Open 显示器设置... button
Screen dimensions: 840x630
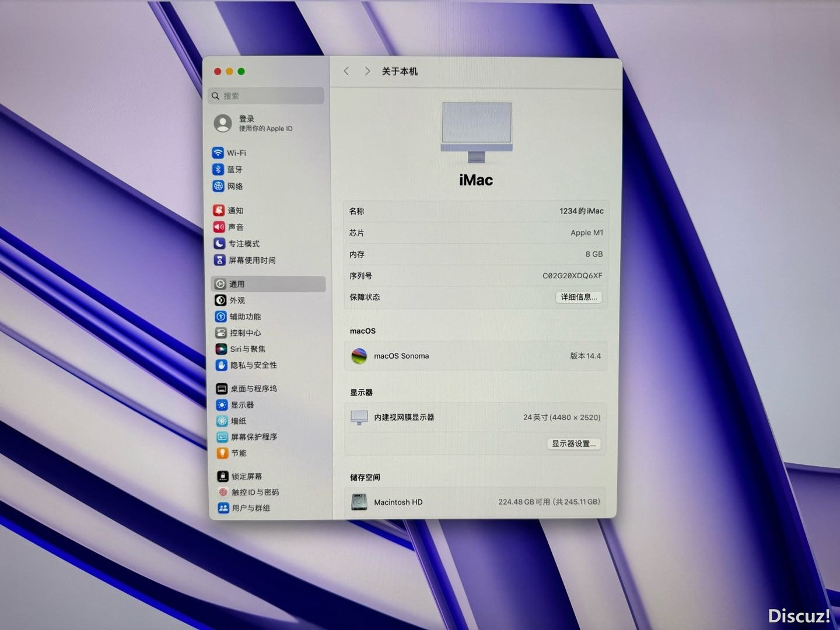[x=574, y=444]
